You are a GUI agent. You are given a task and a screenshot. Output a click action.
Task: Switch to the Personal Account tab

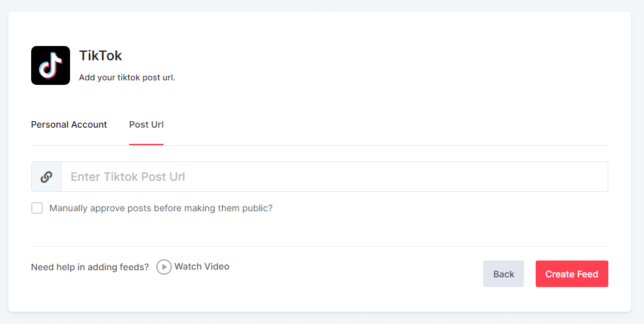click(69, 124)
